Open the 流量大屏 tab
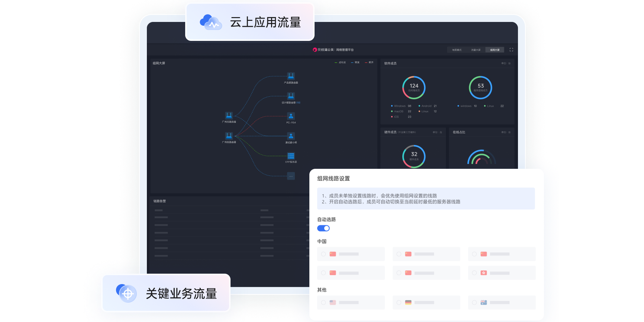This screenshot has height=322, width=644. point(476,50)
